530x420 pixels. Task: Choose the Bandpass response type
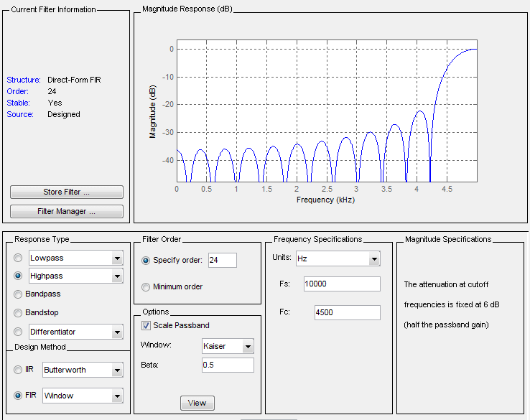(x=19, y=294)
